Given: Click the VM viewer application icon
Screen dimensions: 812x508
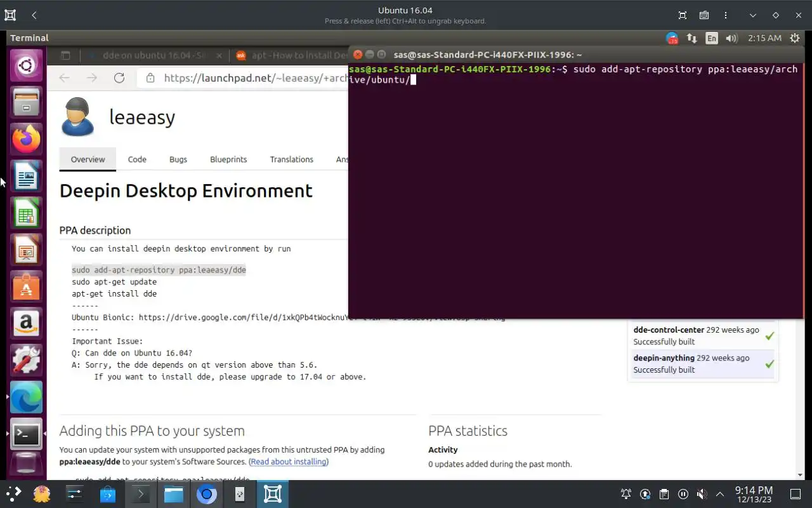Looking at the screenshot, I should click(10, 15).
